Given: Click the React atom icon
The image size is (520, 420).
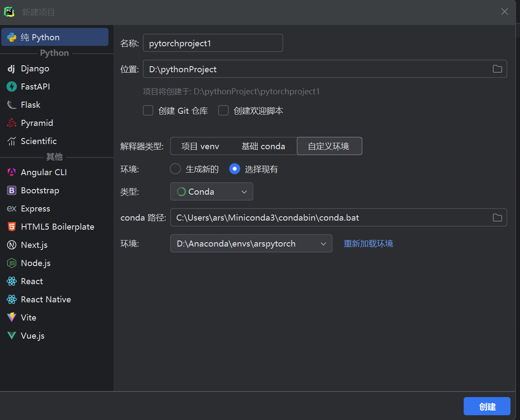Looking at the screenshot, I should pos(12,281).
